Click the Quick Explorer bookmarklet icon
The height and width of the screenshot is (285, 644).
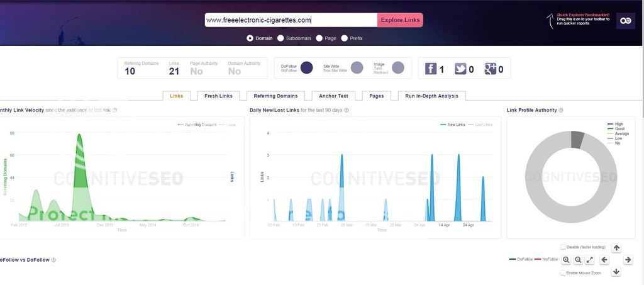tap(626, 21)
